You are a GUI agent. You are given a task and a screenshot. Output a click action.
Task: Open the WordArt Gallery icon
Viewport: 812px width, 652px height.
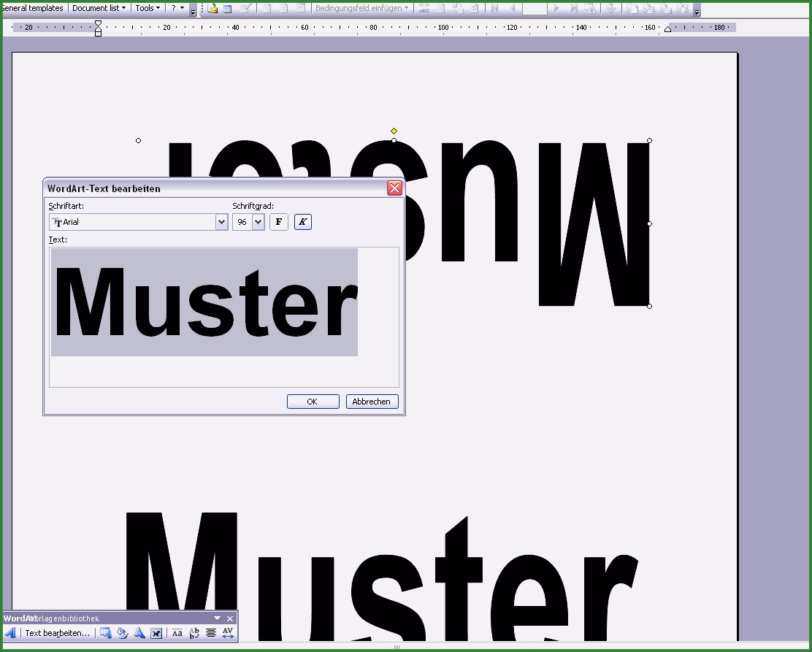pyautogui.click(x=105, y=633)
